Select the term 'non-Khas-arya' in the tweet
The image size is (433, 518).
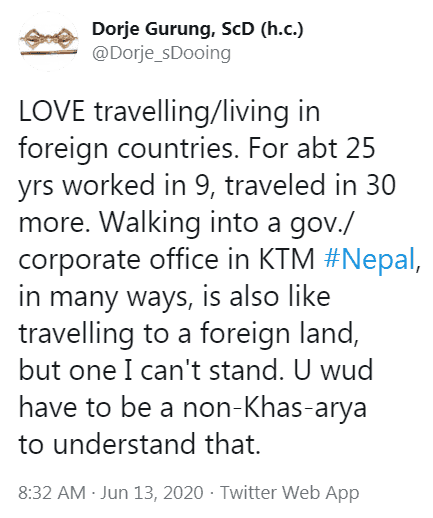pos(275,407)
